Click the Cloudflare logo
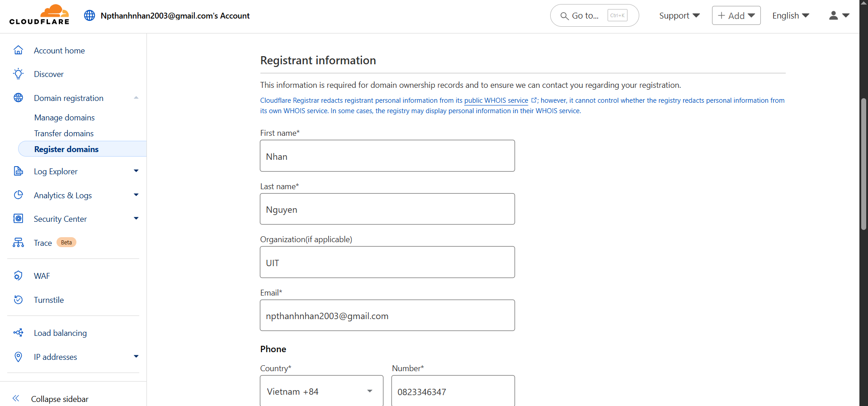Viewport: 868px width, 406px height. [x=39, y=14]
